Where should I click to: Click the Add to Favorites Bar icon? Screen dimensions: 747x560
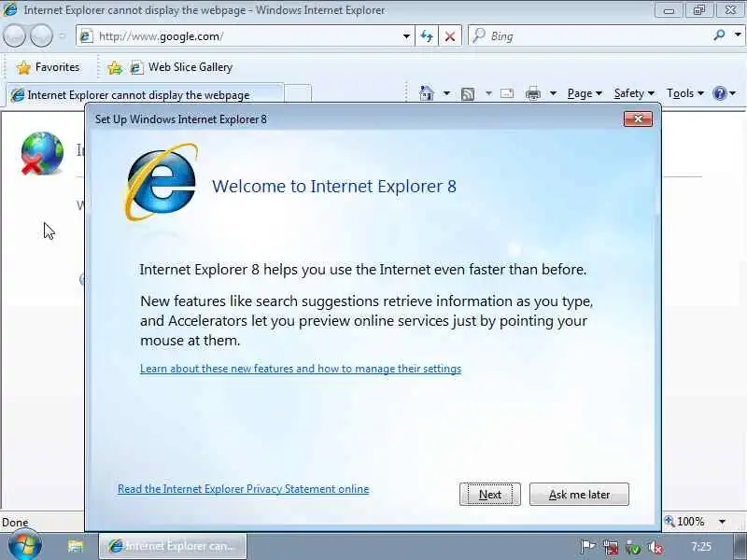coord(114,67)
